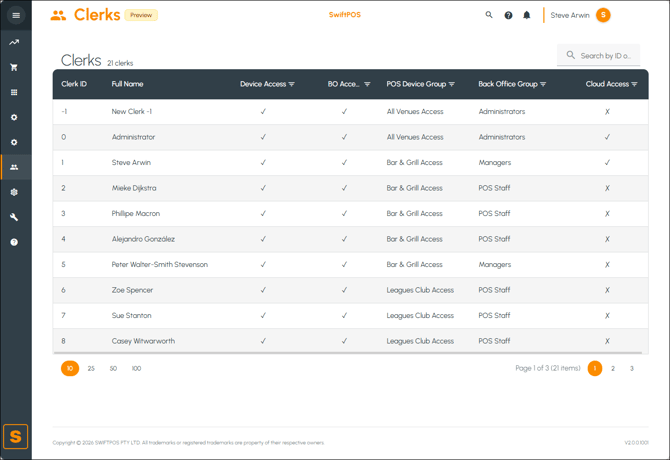Click Managers group in Steve Arwin row
670x460 pixels.
[x=495, y=162]
